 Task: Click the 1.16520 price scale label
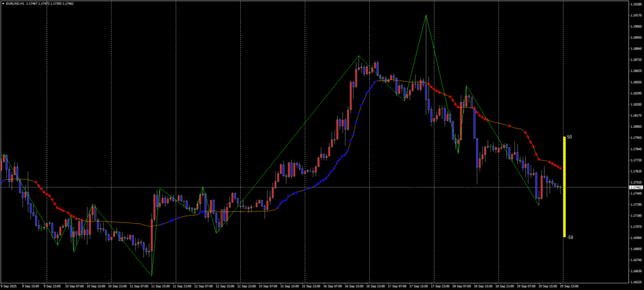(x=635, y=282)
